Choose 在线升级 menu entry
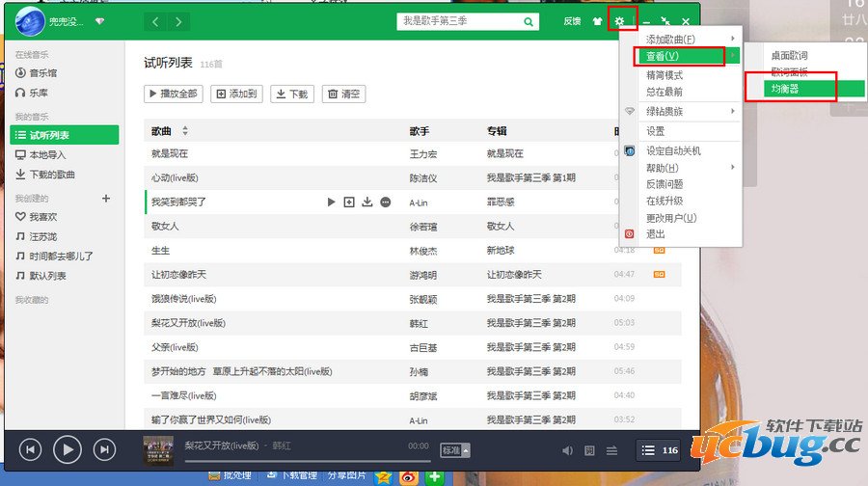The width and height of the screenshot is (868, 486). coord(665,201)
